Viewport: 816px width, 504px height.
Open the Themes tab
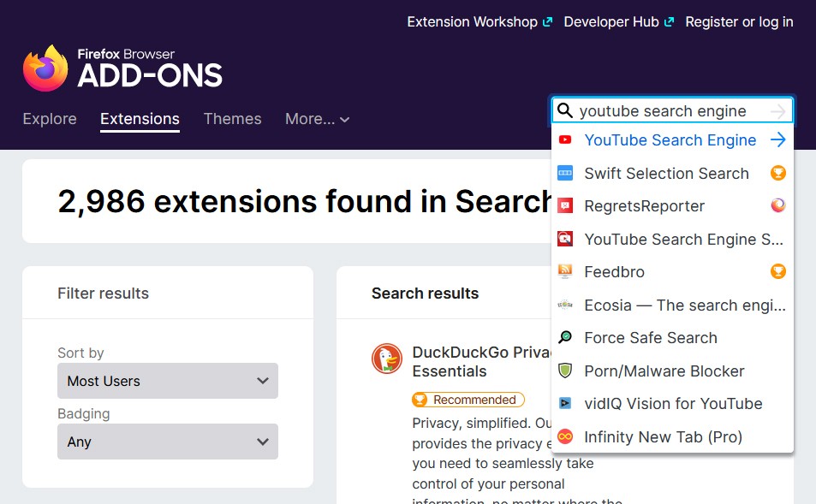click(x=232, y=119)
